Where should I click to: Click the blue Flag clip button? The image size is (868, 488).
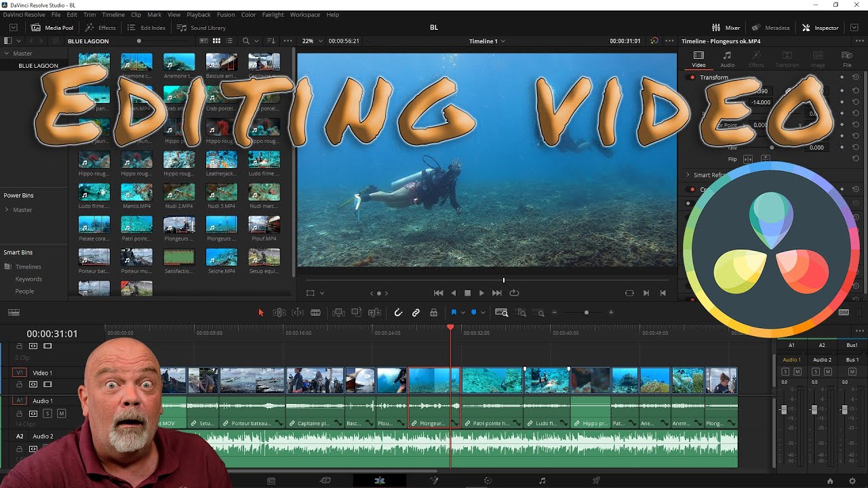(454, 312)
